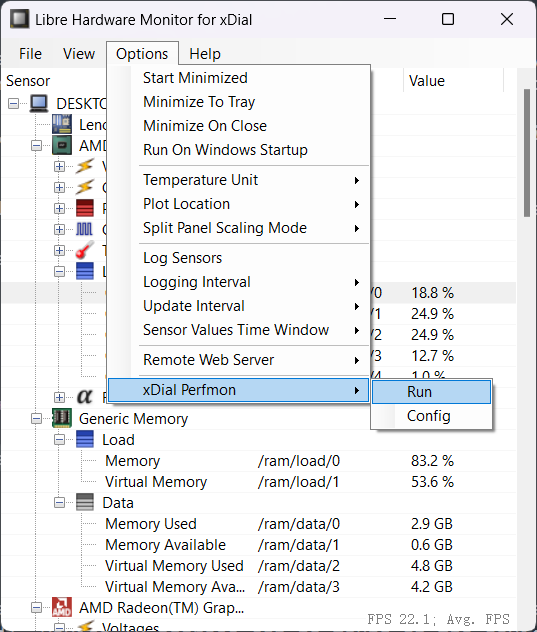Image resolution: width=537 pixels, height=632 pixels.
Task: Click the app icon in title bar
Action: 19,19
